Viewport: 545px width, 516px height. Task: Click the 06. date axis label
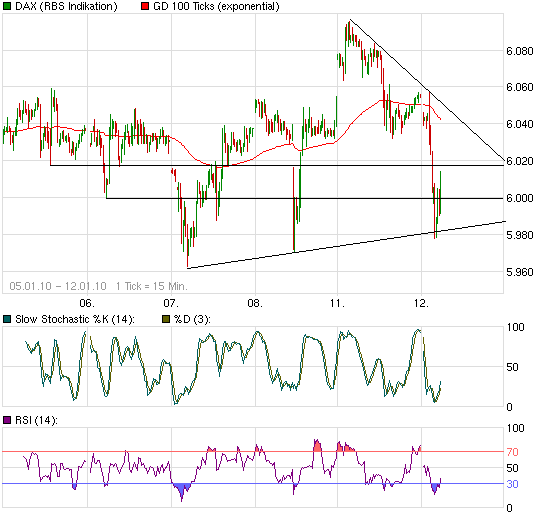coord(87,303)
